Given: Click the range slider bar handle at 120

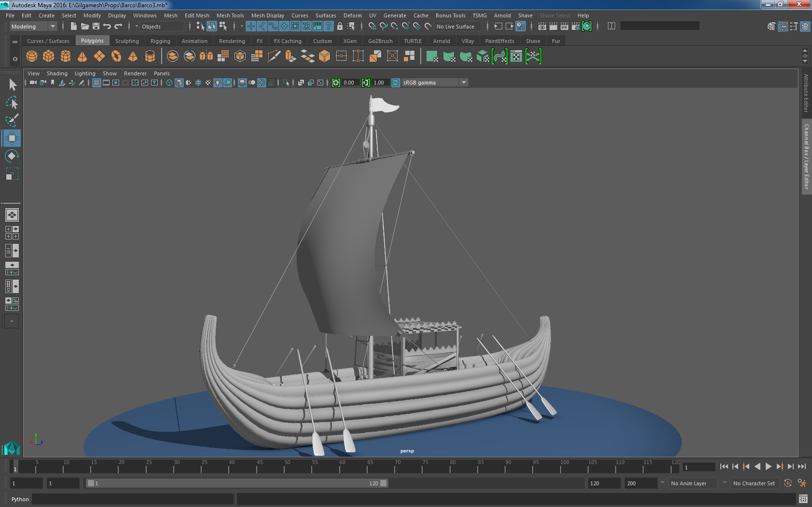Looking at the screenshot, I should (384, 483).
